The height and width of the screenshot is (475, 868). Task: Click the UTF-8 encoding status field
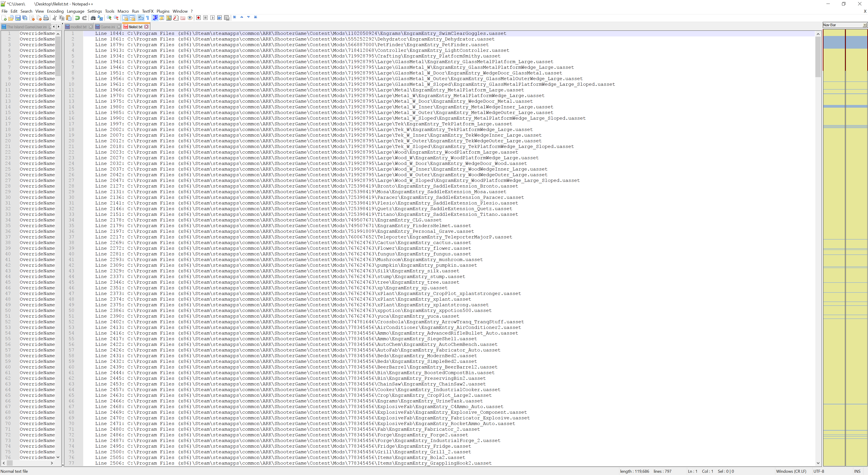pyautogui.click(x=819, y=471)
